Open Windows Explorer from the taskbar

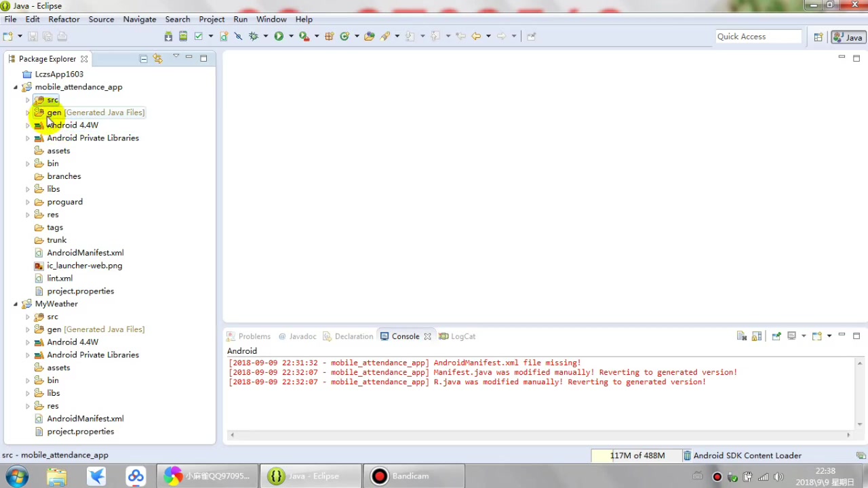[x=57, y=476]
